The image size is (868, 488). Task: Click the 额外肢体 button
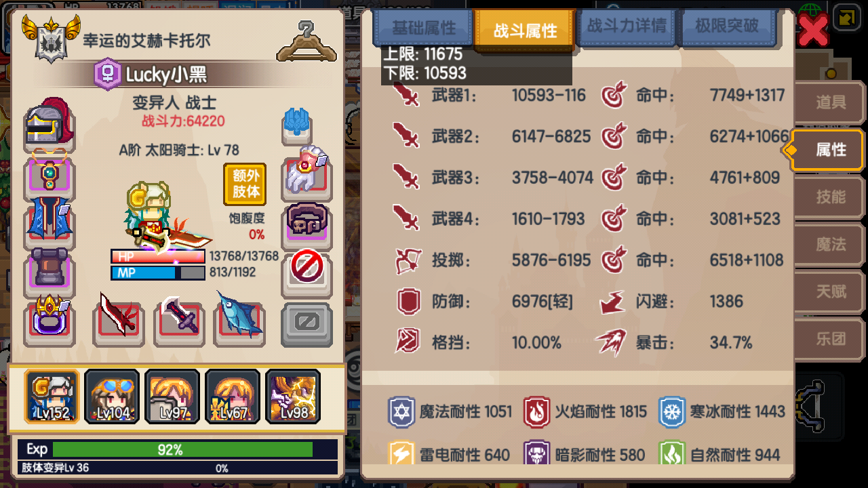(245, 184)
